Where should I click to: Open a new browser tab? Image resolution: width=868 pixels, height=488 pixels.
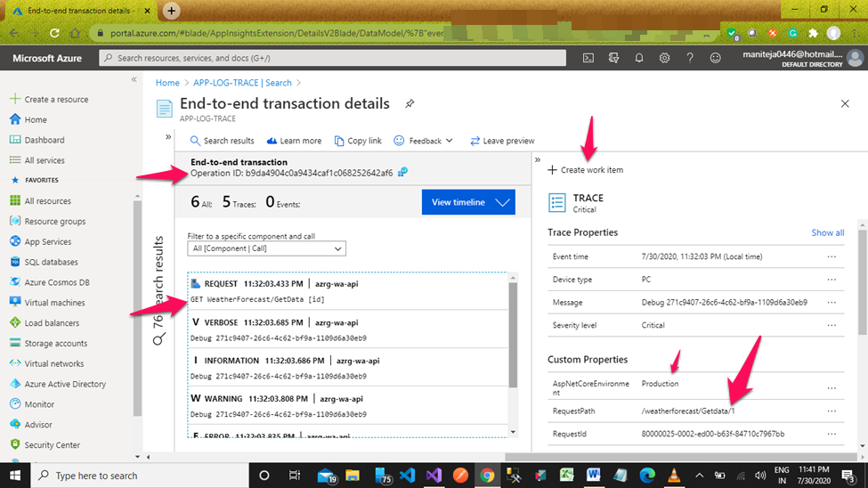click(x=171, y=11)
